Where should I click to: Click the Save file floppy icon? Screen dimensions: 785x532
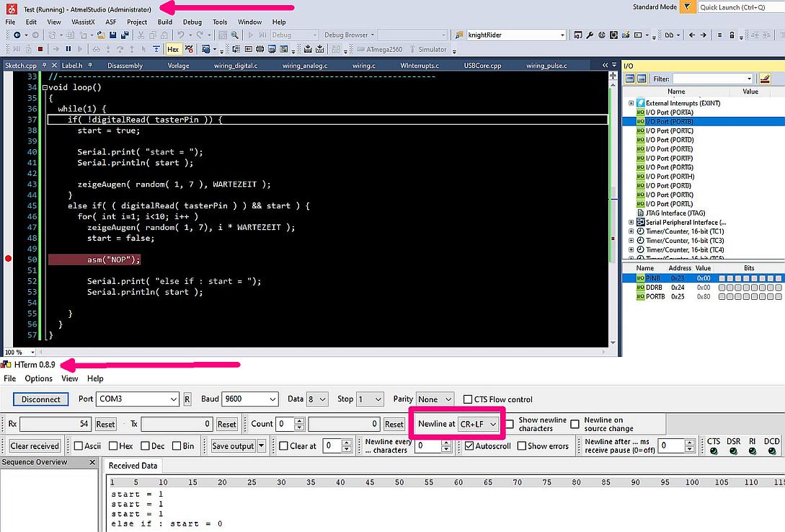[x=113, y=35]
